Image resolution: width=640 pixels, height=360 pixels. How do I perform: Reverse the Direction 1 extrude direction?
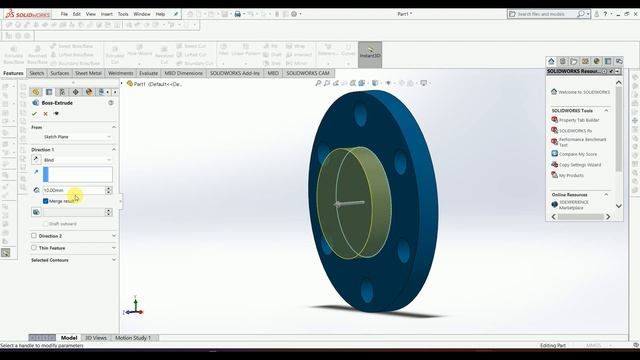coord(36,160)
